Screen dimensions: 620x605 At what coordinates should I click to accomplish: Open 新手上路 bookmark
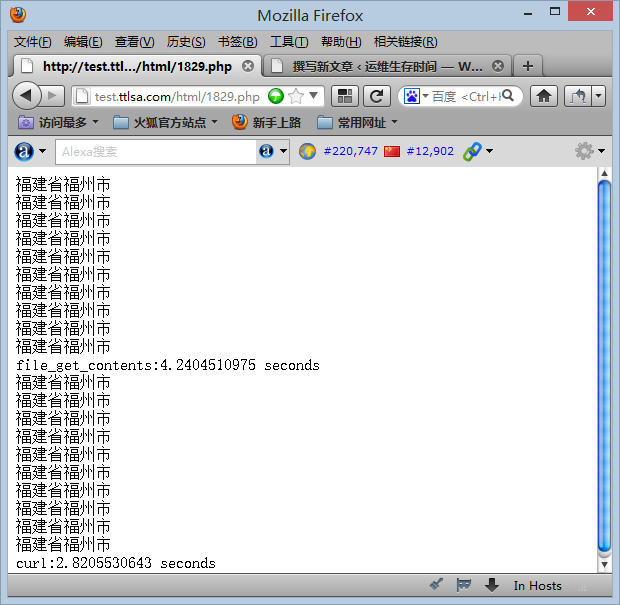(267, 123)
